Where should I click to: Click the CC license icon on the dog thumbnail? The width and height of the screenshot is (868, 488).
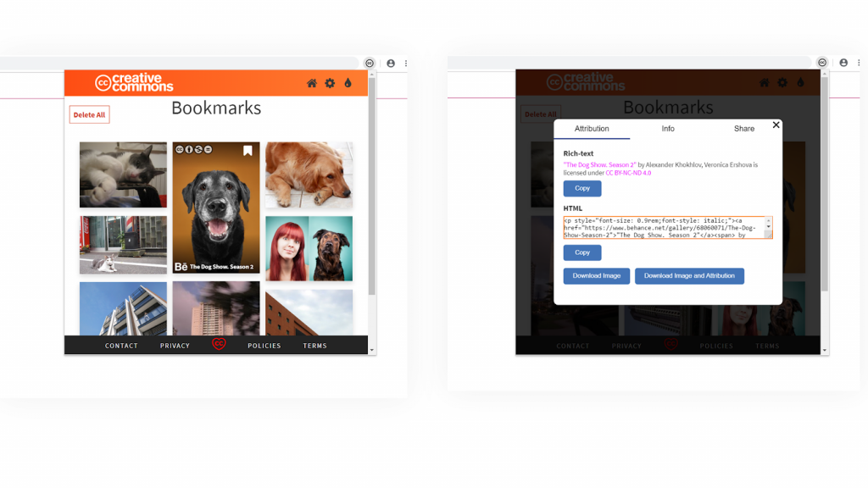coord(180,147)
